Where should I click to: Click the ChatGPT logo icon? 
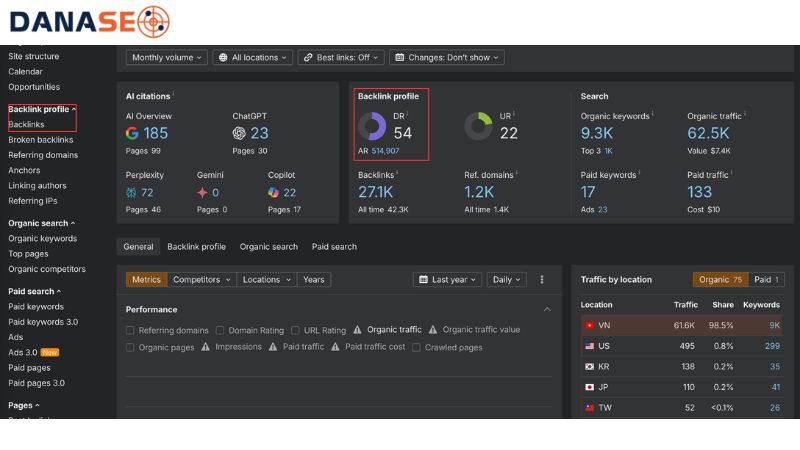239,133
